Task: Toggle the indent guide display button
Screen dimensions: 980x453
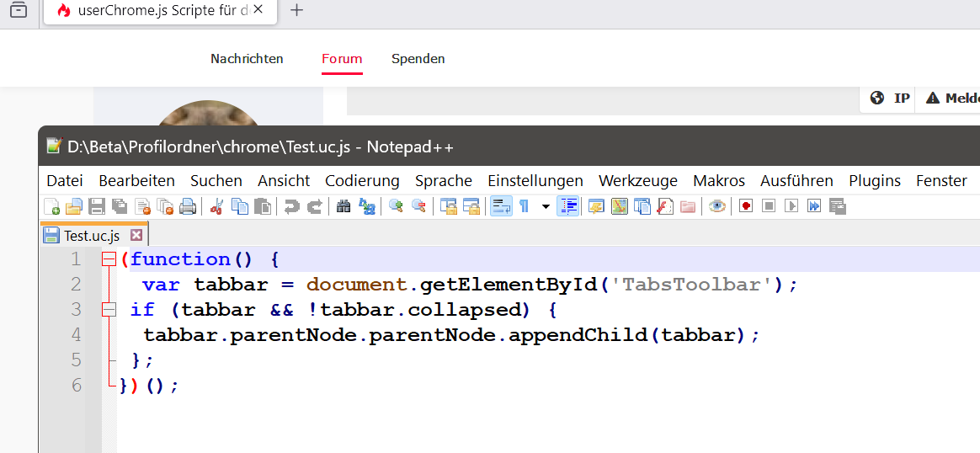Action: [x=568, y=206]
